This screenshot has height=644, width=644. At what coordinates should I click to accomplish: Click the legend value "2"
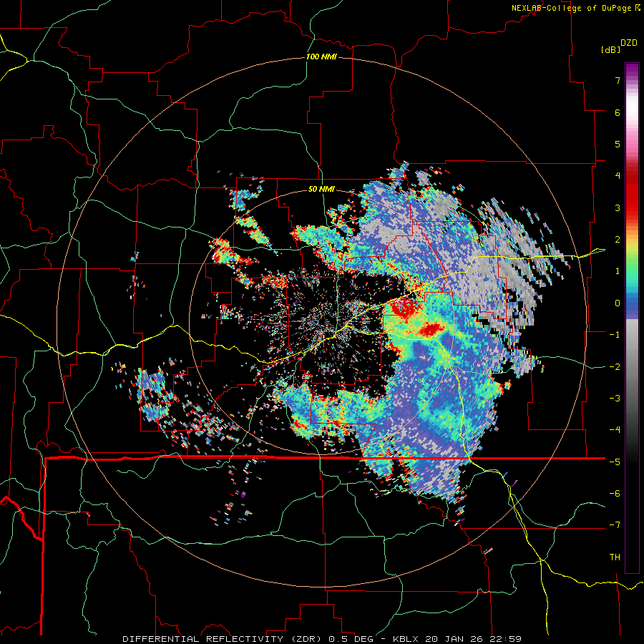pyautogui.click(x=618, y=240)
